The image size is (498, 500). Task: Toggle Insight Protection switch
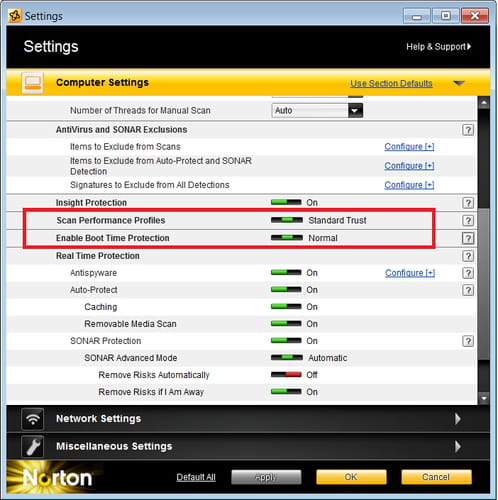coord(286,202)
